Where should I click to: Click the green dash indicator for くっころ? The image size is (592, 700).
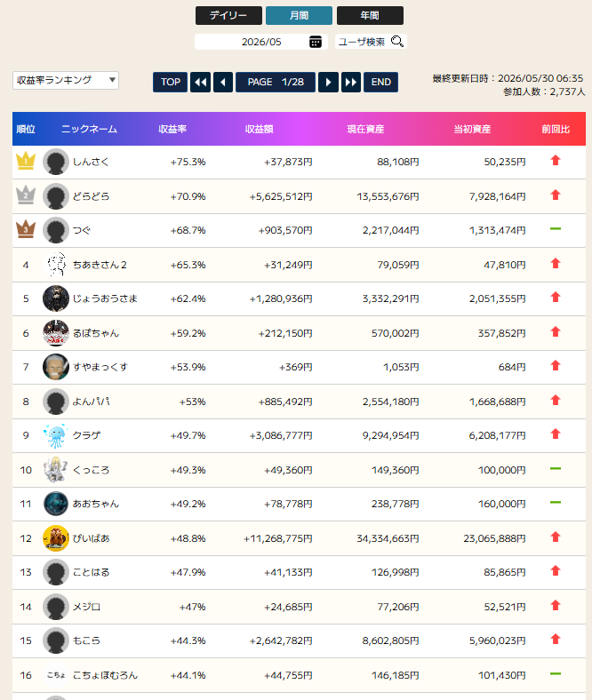pyautogui.click(x=556, y=469)
